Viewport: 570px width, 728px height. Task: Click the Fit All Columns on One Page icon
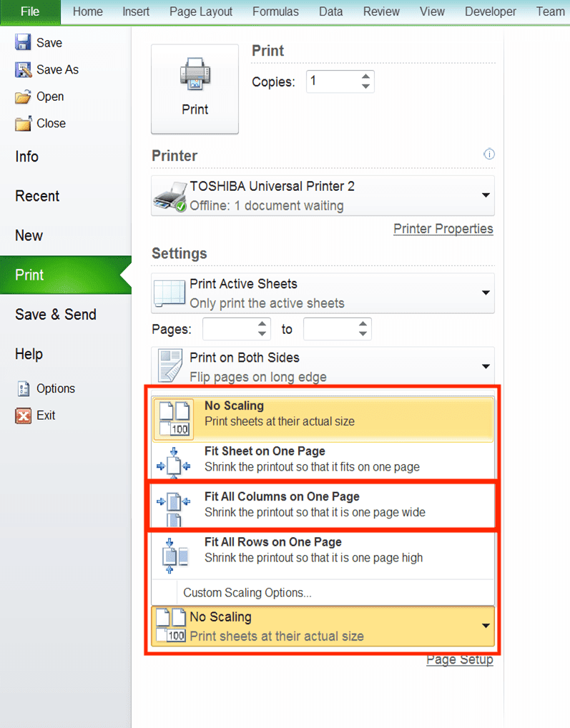174,509
